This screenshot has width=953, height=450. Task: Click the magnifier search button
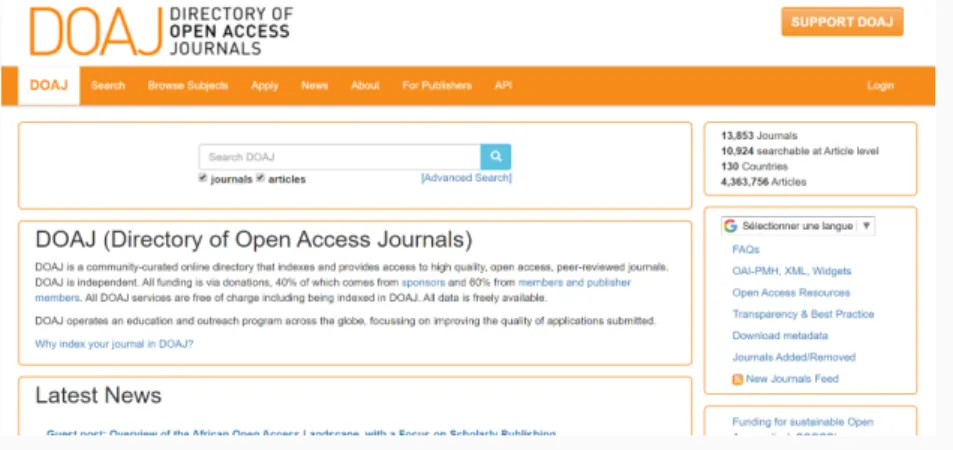pos(495,157)
